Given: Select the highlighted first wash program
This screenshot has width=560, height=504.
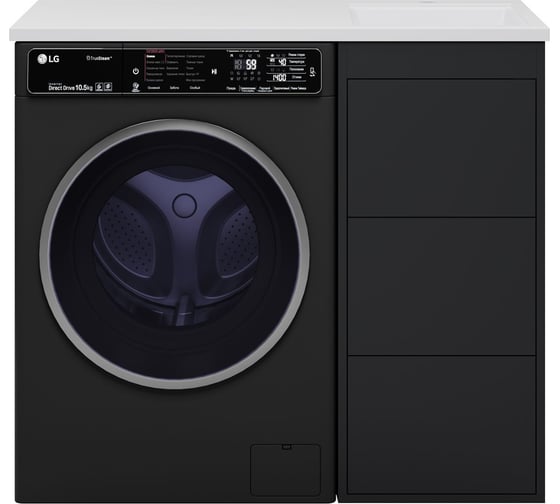Looking at the screenshot, I should point(151,56).
